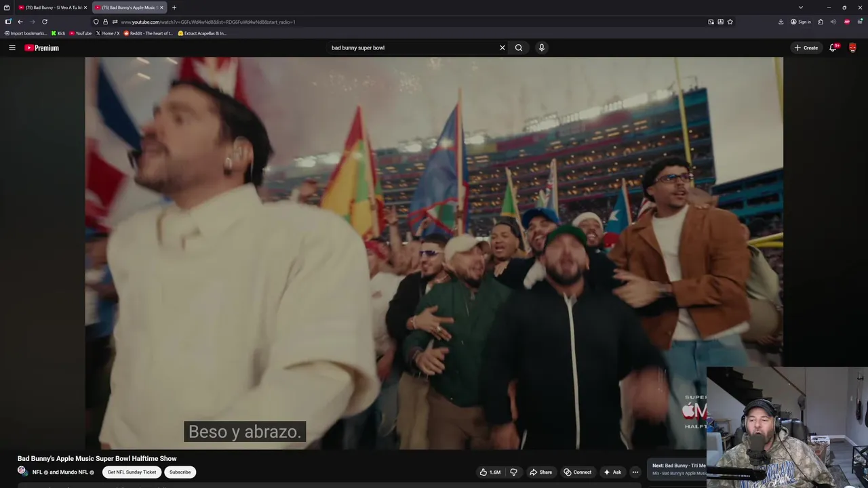Close the Si Veo A Tu Mamá tab
868x488 pixels.
(85, 7)
